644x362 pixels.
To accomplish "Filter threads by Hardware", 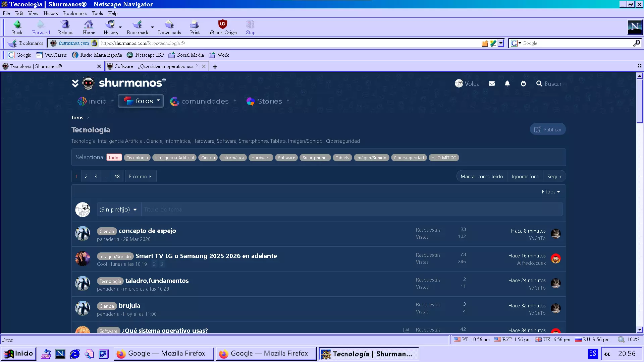I will point(261,158).
